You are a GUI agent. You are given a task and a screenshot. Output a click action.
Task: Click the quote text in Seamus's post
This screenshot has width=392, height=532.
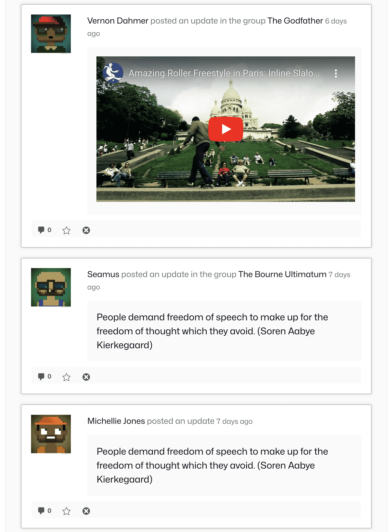click(x=212, y=331)
